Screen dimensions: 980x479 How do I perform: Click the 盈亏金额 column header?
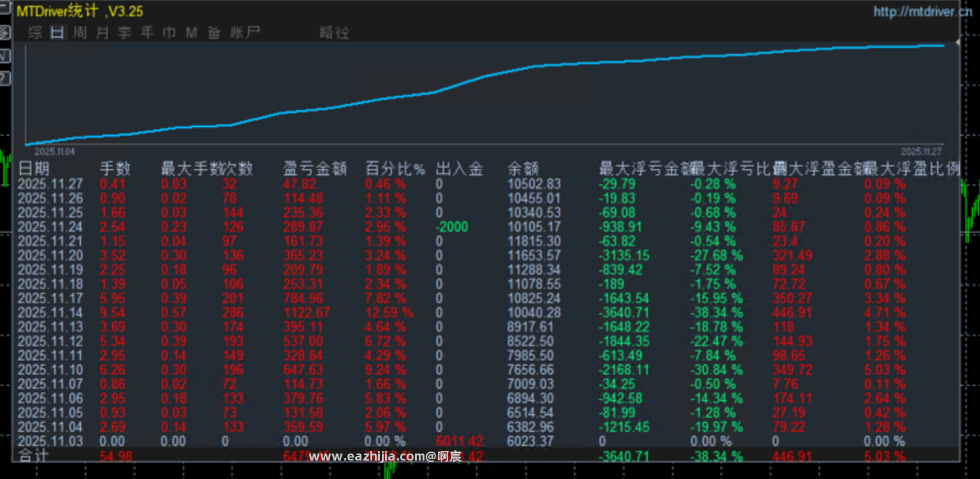(x=315, y=169)
